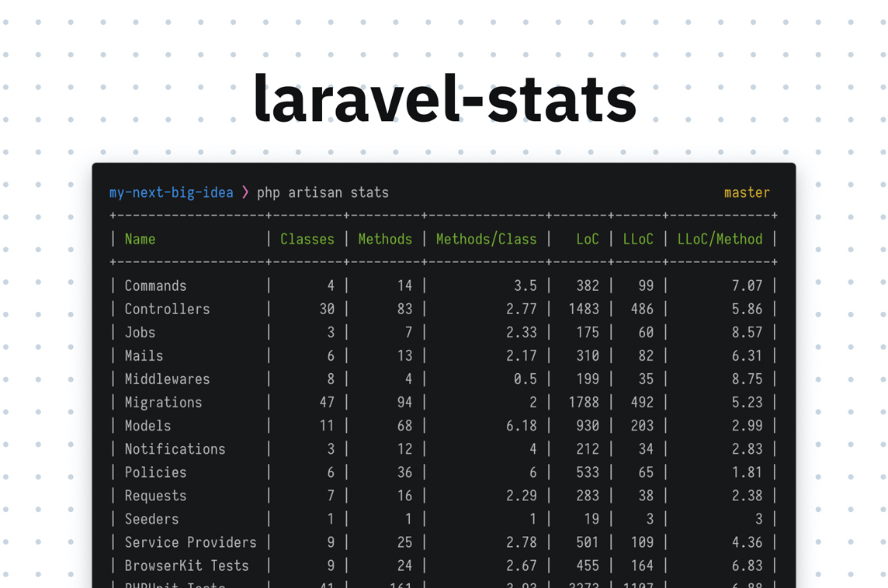Select the Classes column header
This screenshot has height=588, width=888.
[x=307, y=239]
